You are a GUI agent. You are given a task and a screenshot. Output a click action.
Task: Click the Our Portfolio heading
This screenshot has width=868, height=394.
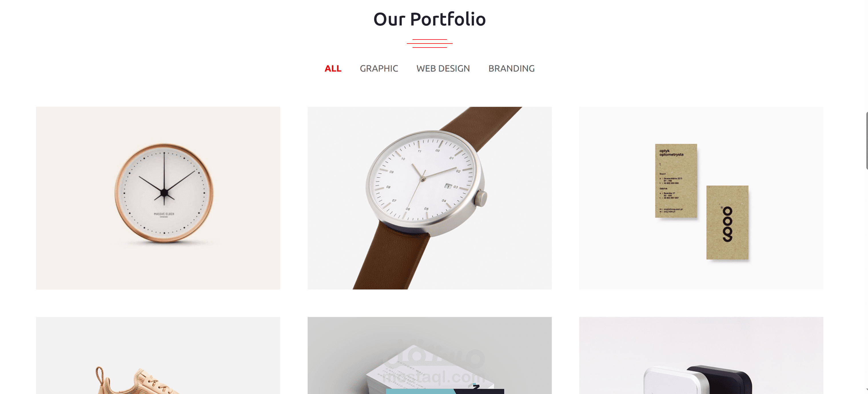pyautogui.click(x=430, y=19)
